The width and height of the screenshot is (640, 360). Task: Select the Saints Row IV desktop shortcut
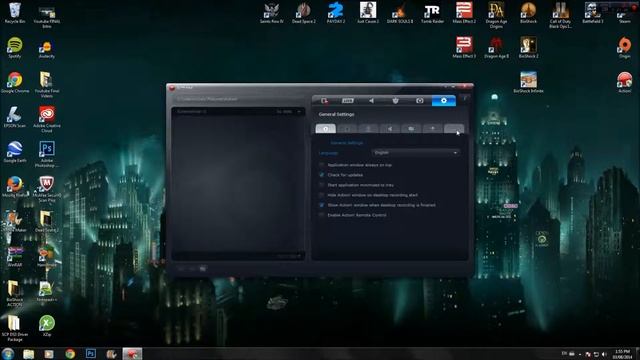(271, 13)
